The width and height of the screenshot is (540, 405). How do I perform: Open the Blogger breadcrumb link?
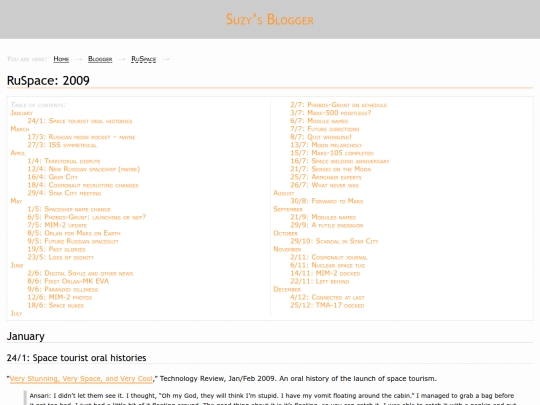[x=100, y=59]
